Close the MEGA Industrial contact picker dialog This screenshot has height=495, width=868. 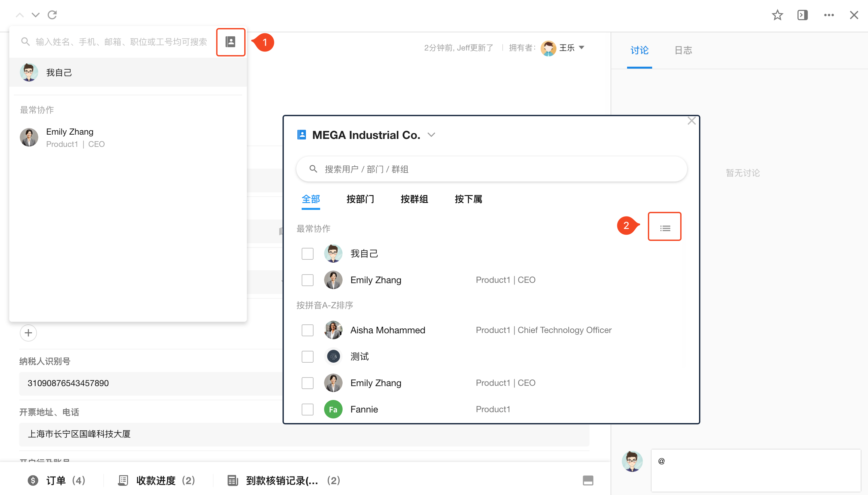tap(691, 121)
